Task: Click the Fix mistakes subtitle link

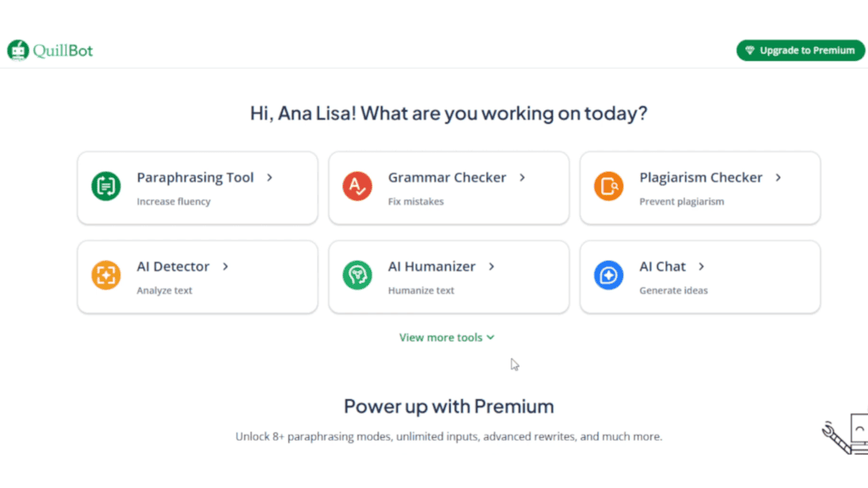Action: [416, 202]
